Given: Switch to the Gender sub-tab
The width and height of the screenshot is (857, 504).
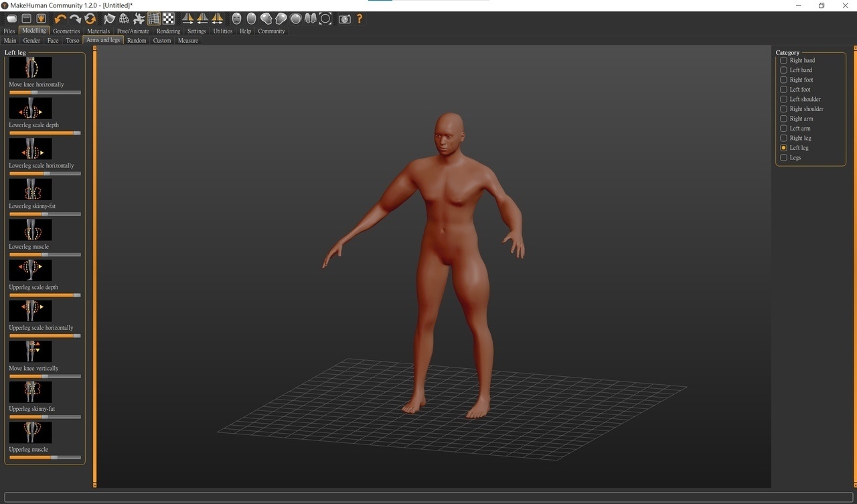Looking at the screenshot, I should [x=31, y=40].
